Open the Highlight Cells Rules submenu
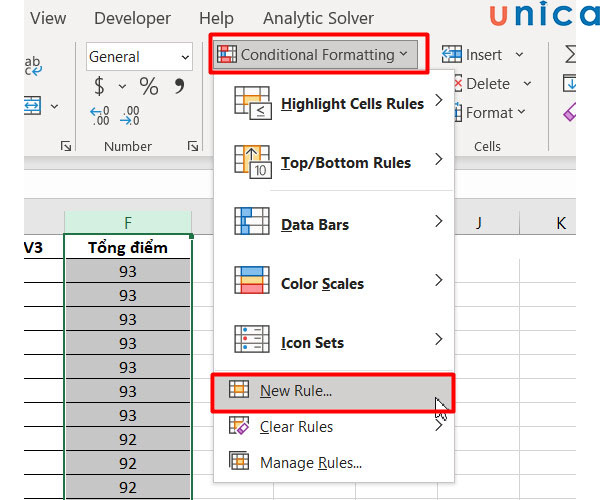 pos(338,103)
